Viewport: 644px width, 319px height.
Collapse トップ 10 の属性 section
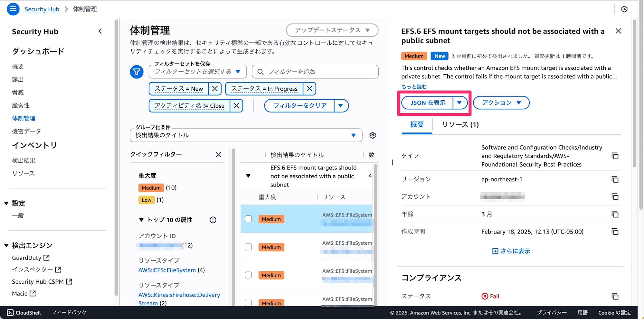point(141,220)
